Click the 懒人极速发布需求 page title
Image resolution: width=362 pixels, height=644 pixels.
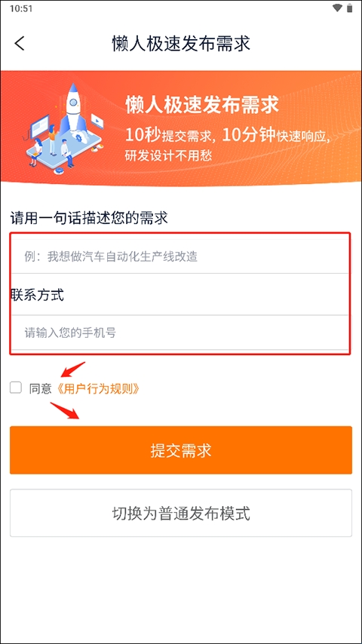(x=181, y=44)
